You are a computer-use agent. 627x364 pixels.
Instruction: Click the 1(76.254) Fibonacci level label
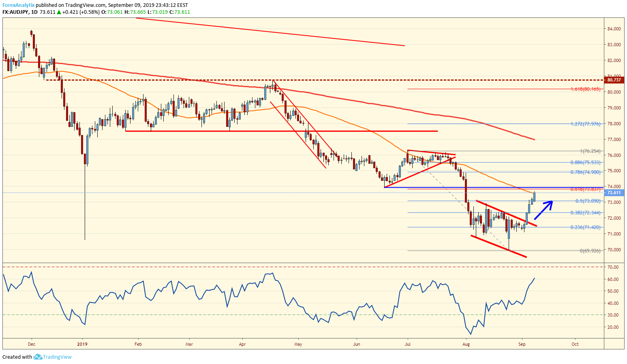click(590, 151)
